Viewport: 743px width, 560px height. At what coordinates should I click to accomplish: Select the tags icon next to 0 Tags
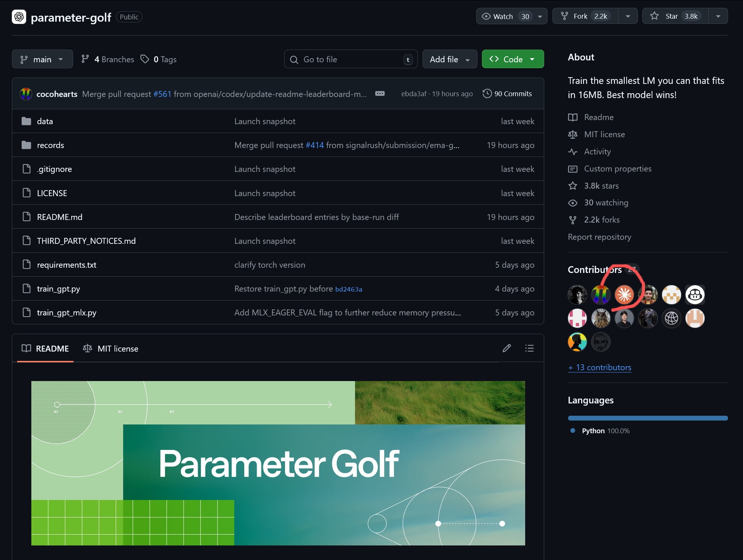[x=145, y=59]
